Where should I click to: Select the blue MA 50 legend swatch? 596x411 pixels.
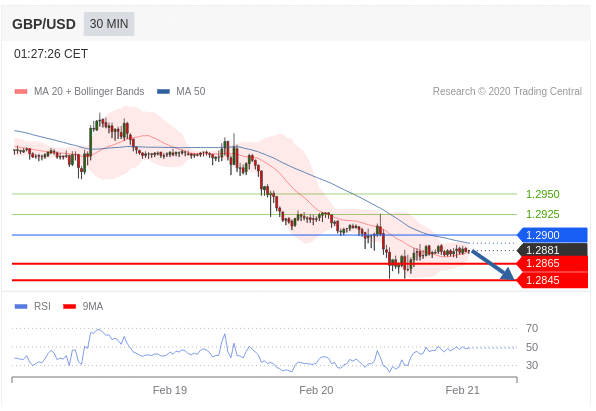[x=163, y=92]
